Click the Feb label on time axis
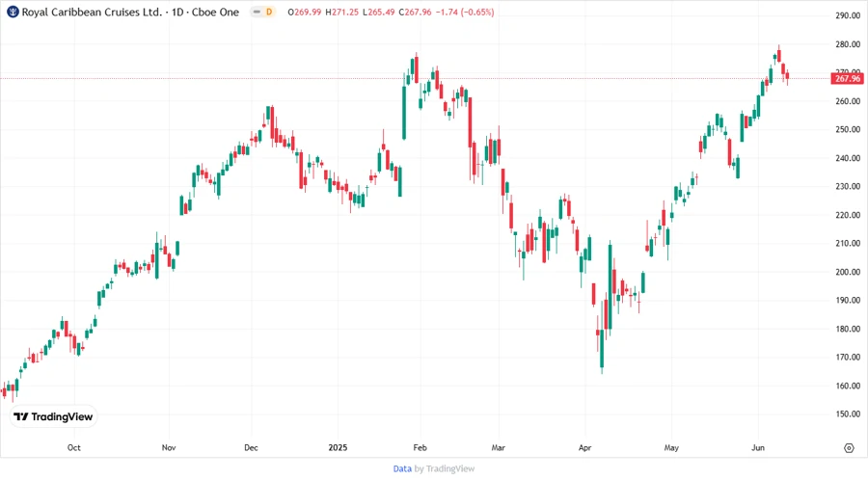 pos(420,447)
